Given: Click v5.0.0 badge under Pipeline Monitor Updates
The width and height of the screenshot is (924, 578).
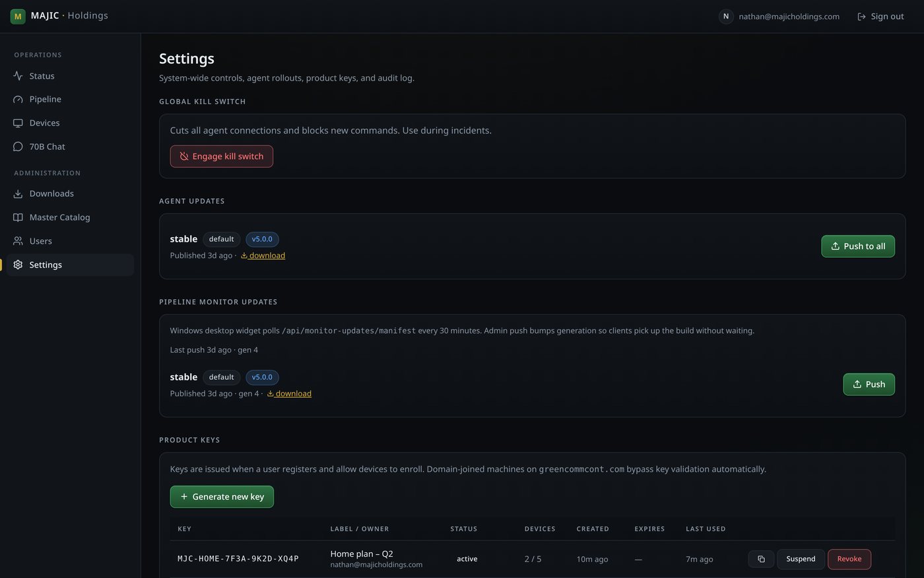Looking at the screenshot, I should click(x=262, y=377).
